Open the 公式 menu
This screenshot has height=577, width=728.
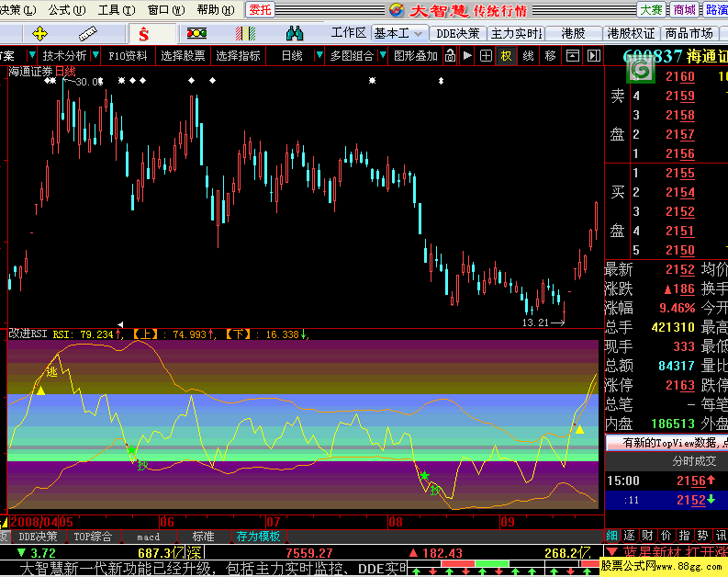pos(67,10)
